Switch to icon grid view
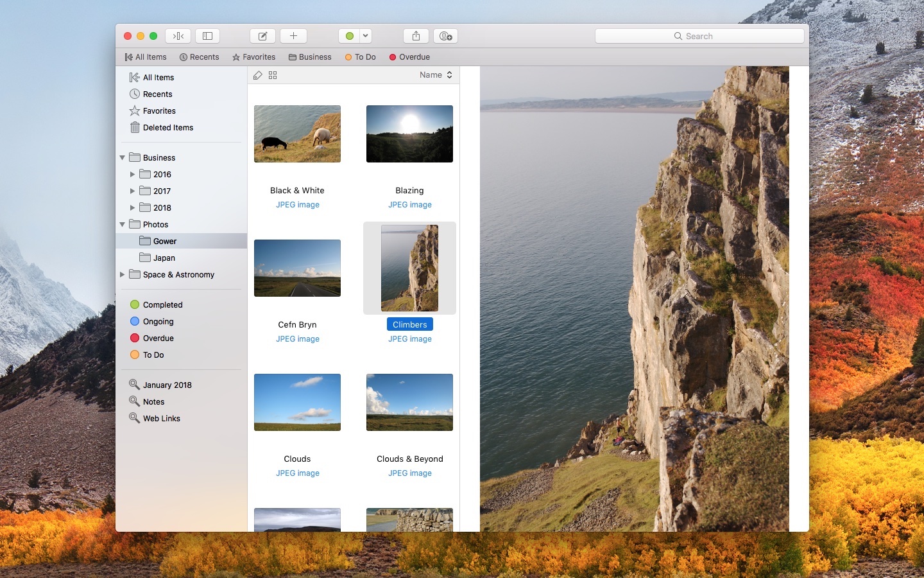Screen dimensions: 924x578 click(x=273, y=75)
